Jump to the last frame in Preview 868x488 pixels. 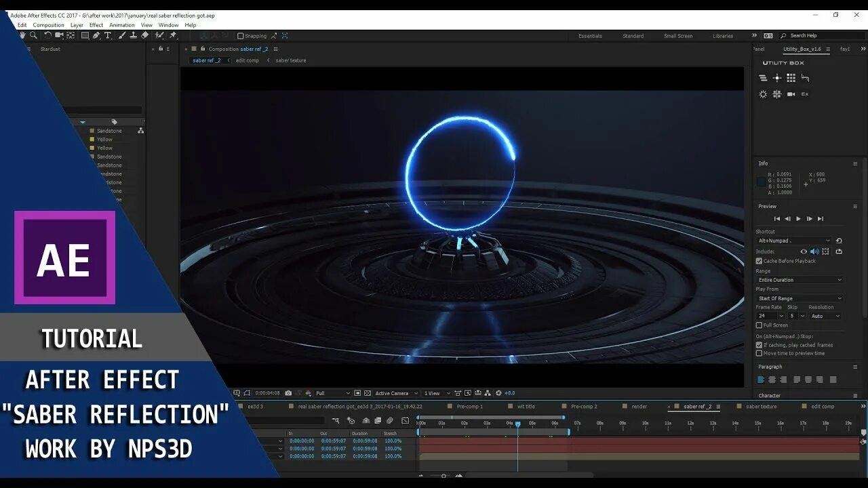pyautogui.click(x=821, y=219)
